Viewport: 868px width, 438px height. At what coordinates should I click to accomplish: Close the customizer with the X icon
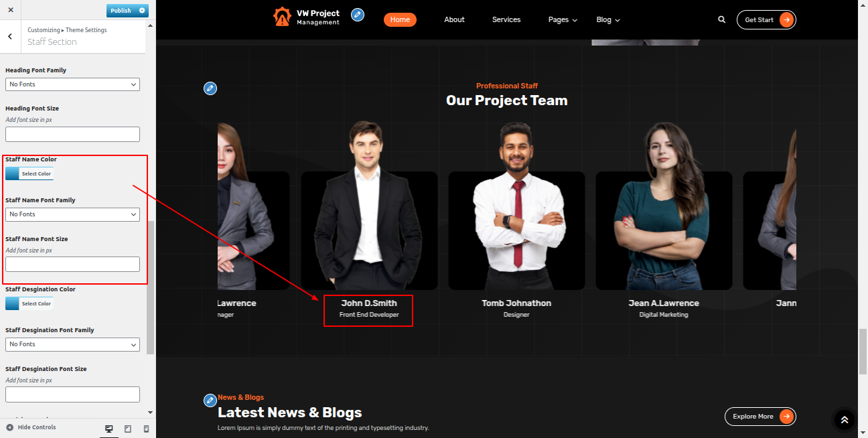(11, 10)
